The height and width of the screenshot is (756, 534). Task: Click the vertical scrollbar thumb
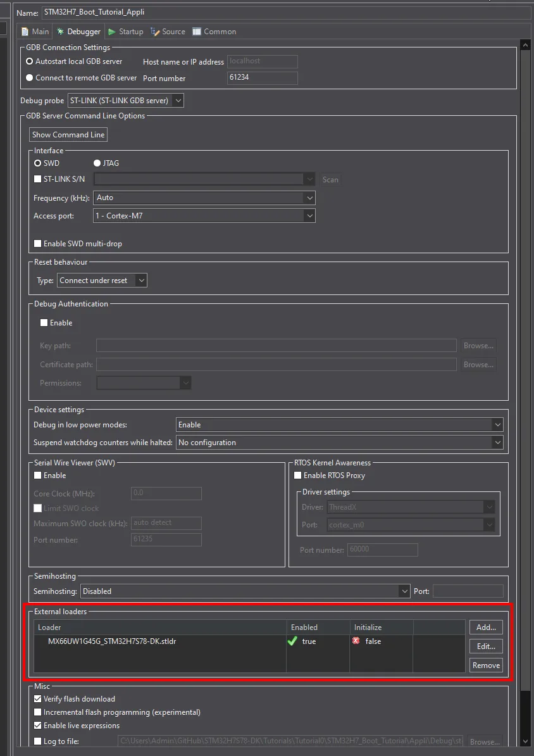coord(526,371)
